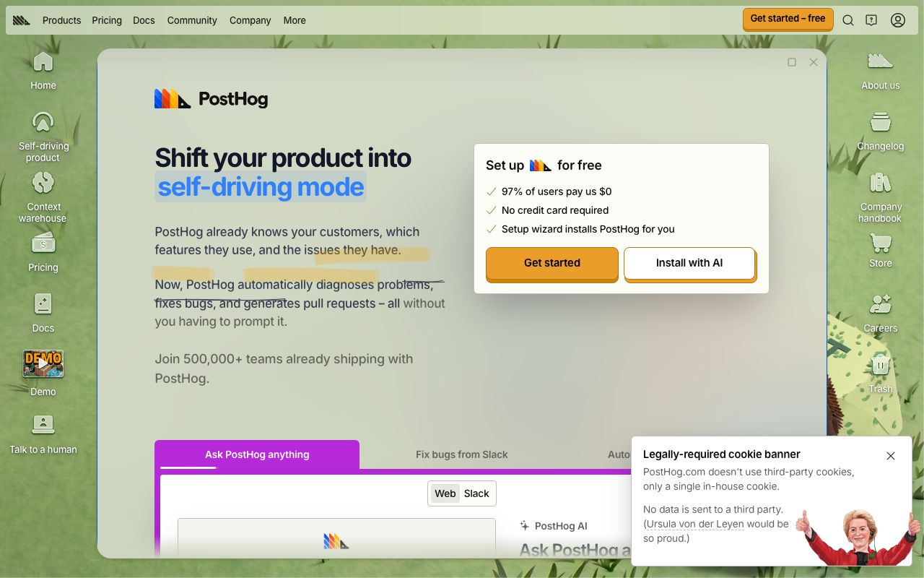
Task: Click the Install with AI button
Action: tap(689, 263)
